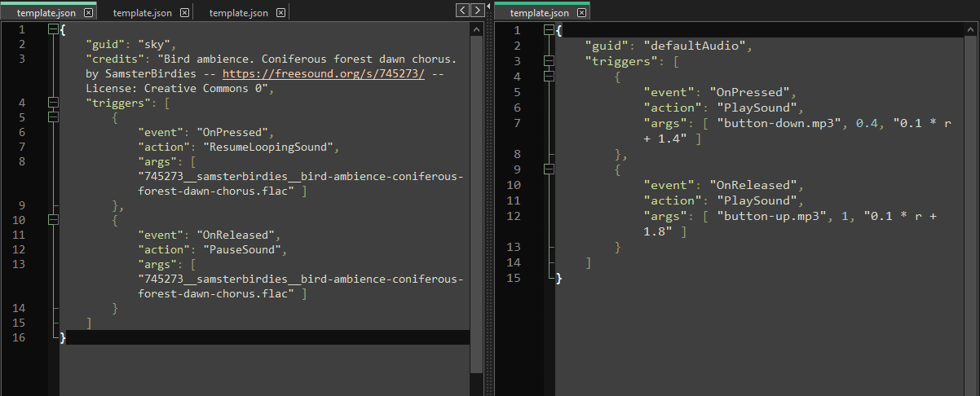Close the second template.json tab
This screenshot has height=396, width=980.
(184, 13)
